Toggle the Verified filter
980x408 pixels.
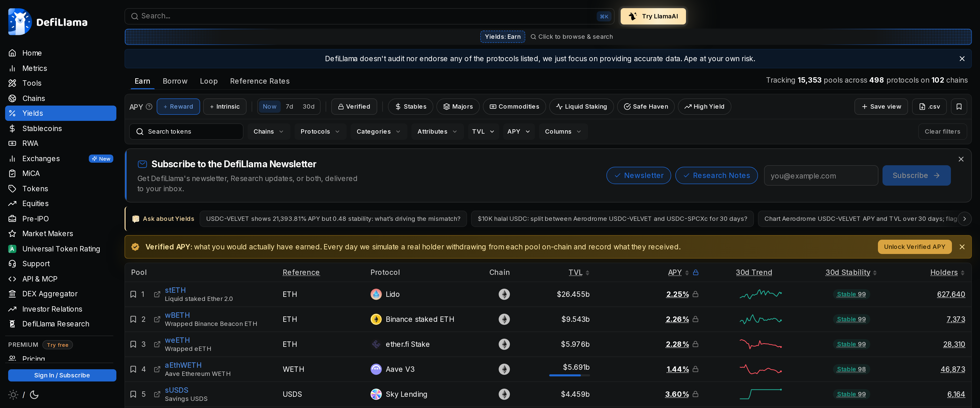click(x=354, y=107)
